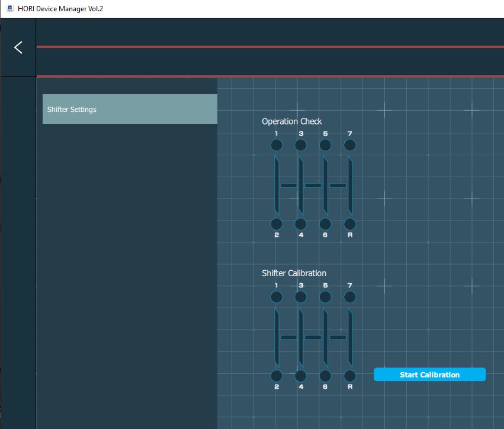Click gear 6 circle in Shifter Calibration
Image resolution: width=504 pixels, height=429 pixels.
coord(325,376)
